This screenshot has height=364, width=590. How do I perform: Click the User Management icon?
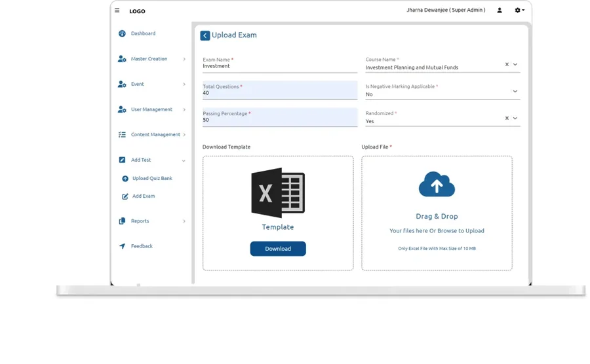pos(122,109)
